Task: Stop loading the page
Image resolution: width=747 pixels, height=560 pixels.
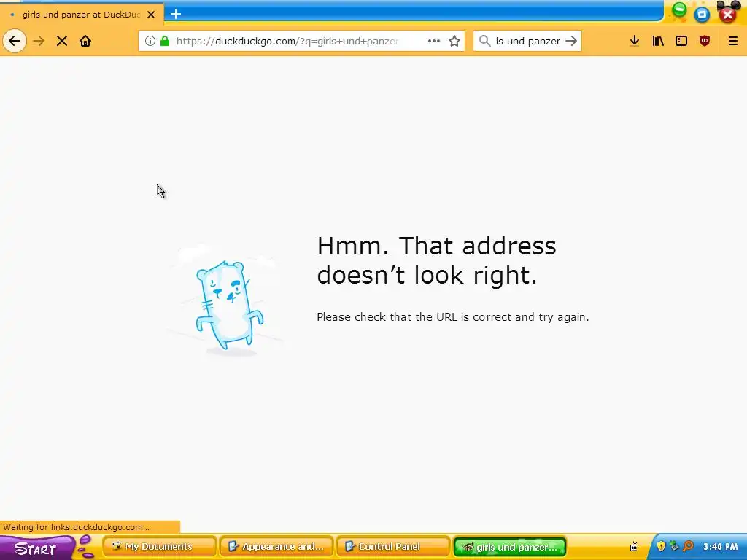Action: (61, 41)
